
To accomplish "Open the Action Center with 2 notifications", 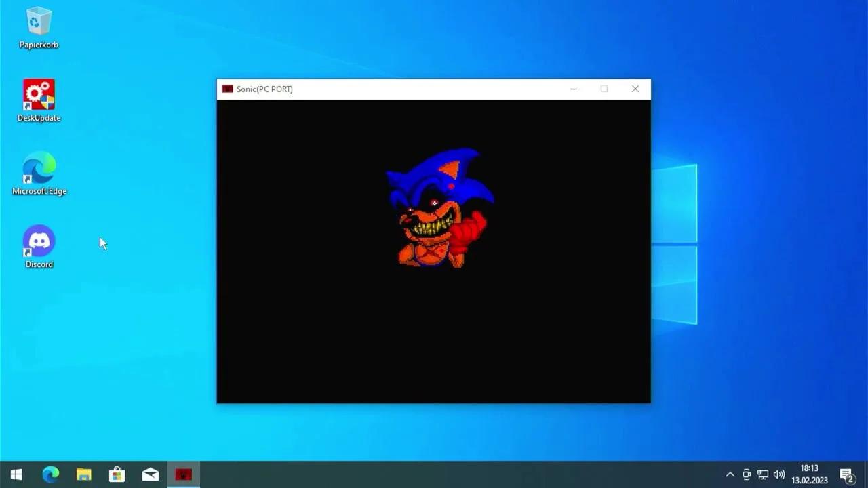I will tap(848, 474).
